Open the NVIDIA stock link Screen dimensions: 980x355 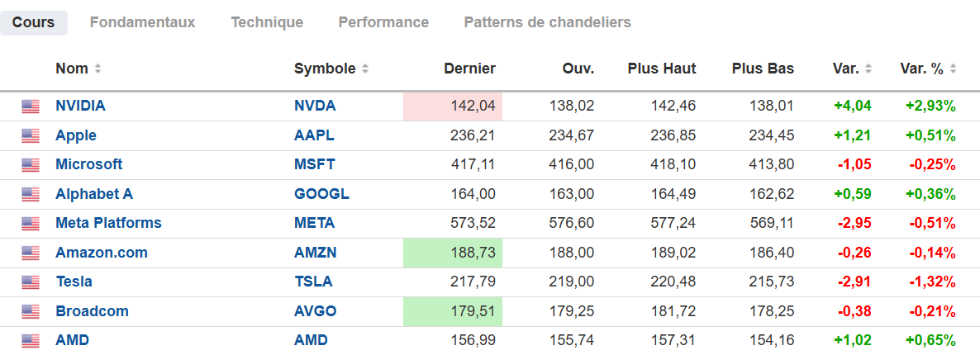pyautogui.click(x=80, y=106)
